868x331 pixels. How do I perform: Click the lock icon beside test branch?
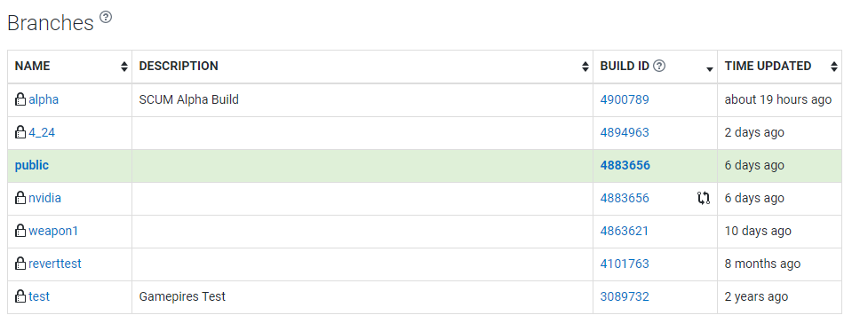20,296
